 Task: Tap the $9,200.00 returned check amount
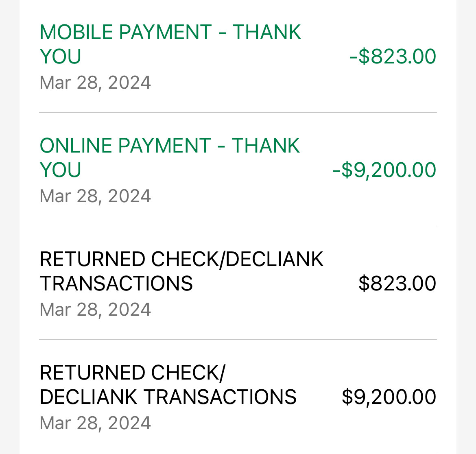click(x=389, y=397)
